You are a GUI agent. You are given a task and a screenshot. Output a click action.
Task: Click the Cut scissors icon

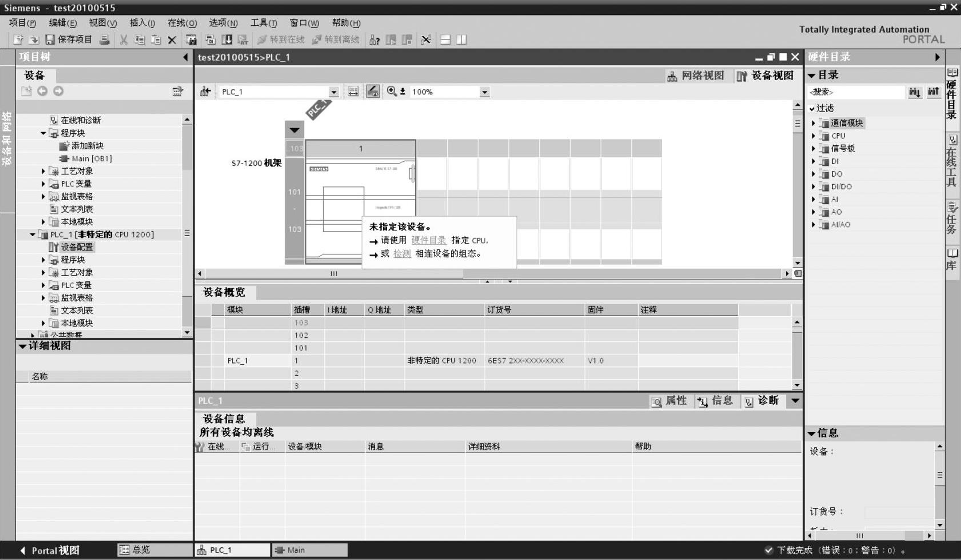(123, 39)
